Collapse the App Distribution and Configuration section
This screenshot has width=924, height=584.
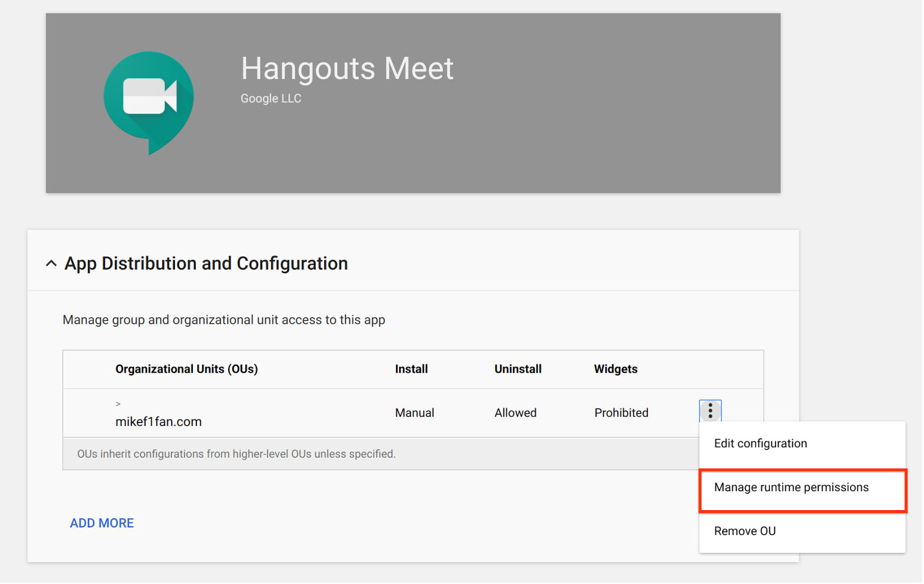coord(51,264)
